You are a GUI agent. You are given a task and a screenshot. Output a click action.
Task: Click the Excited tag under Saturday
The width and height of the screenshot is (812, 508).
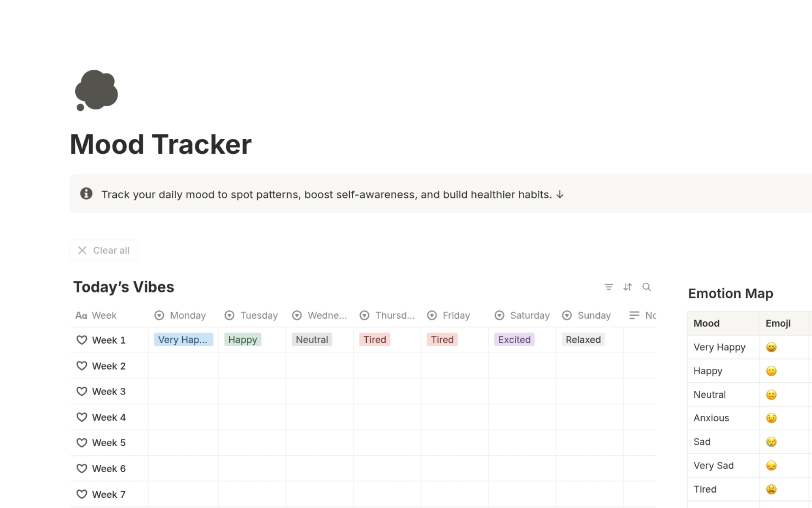[x=514, y=339]
